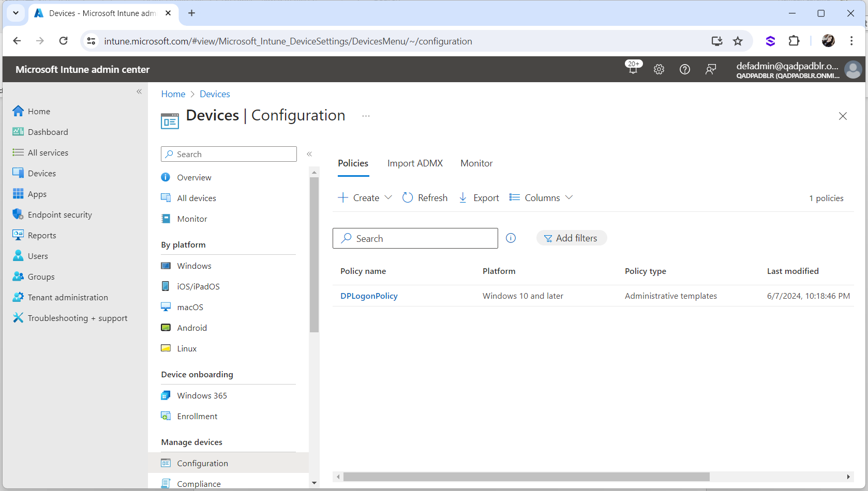Viewport: 868px width, 491px height.
Task: Click the Devices menu vertical scrollbar
Action: pyautogui.click(x=314, y=255)
